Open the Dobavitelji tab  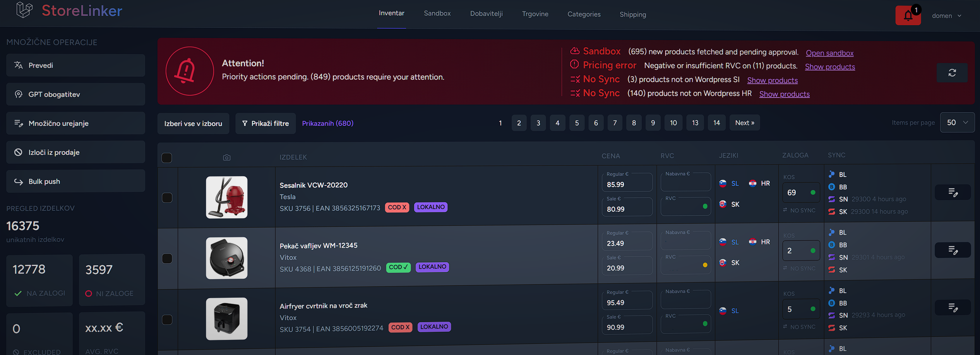point(486,14)
